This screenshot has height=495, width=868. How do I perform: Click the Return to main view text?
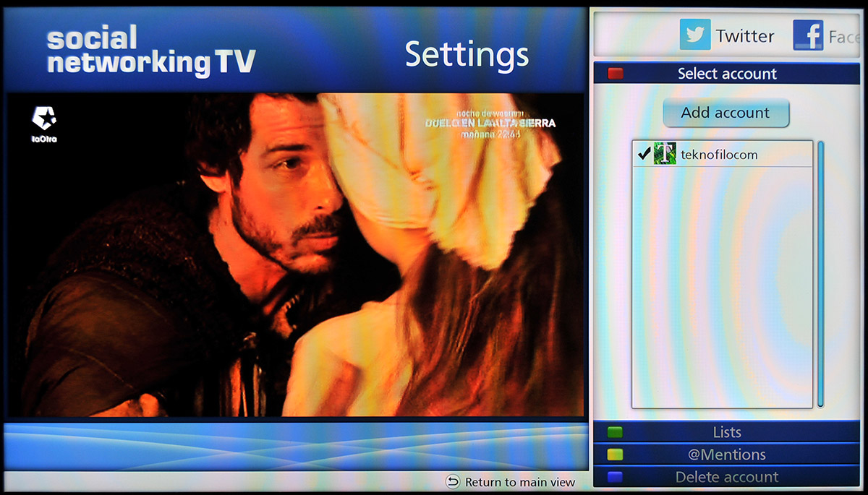point(519,482)
